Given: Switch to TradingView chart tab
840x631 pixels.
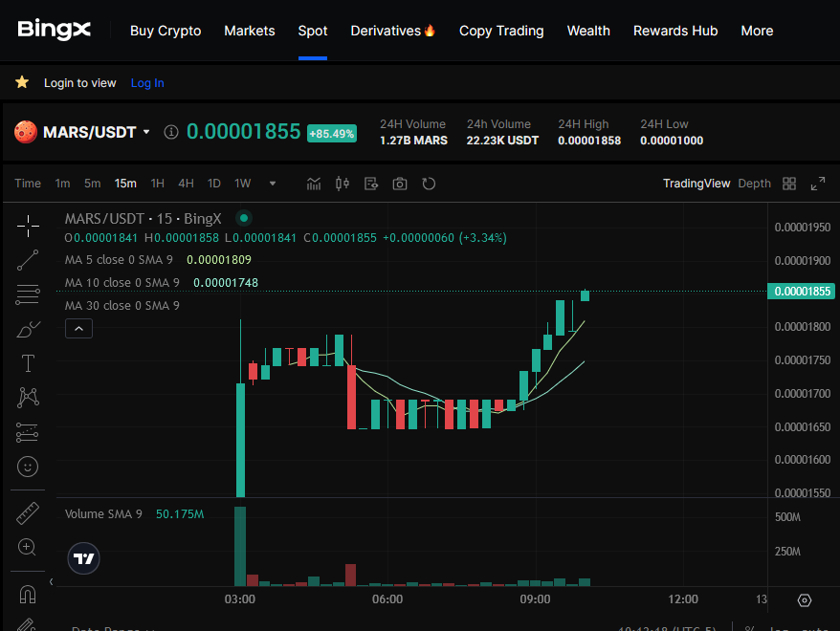Looking at the screenshot, I should [696, 184].
